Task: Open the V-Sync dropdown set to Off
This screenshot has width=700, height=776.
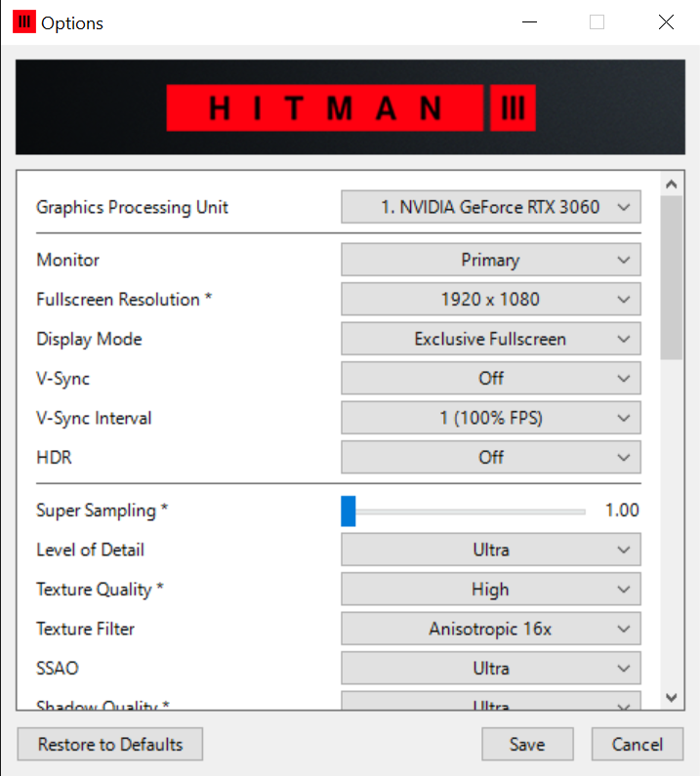Action: click(x=490, y=379)
